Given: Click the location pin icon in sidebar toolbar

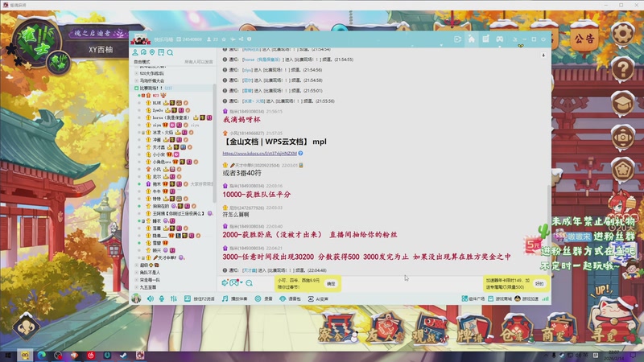Looking at the screenshot, I should 152,52.
